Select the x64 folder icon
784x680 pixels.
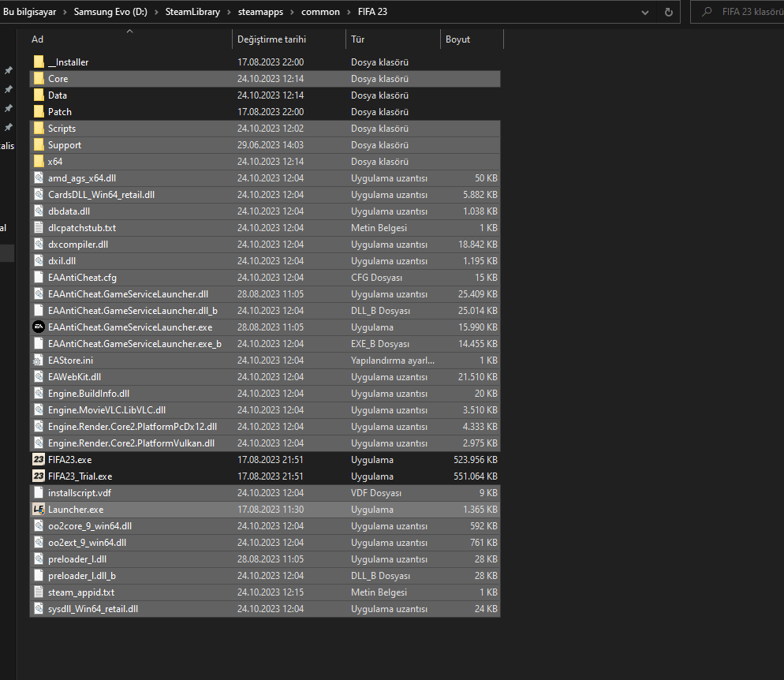(39, 162)
